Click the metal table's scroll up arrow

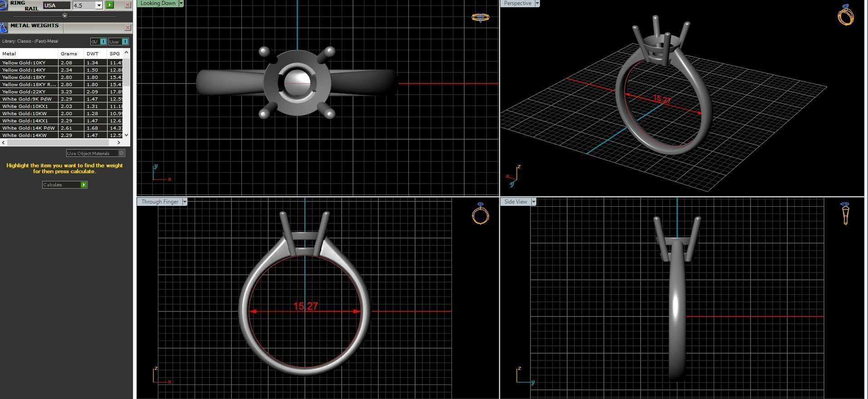(127, 52)
